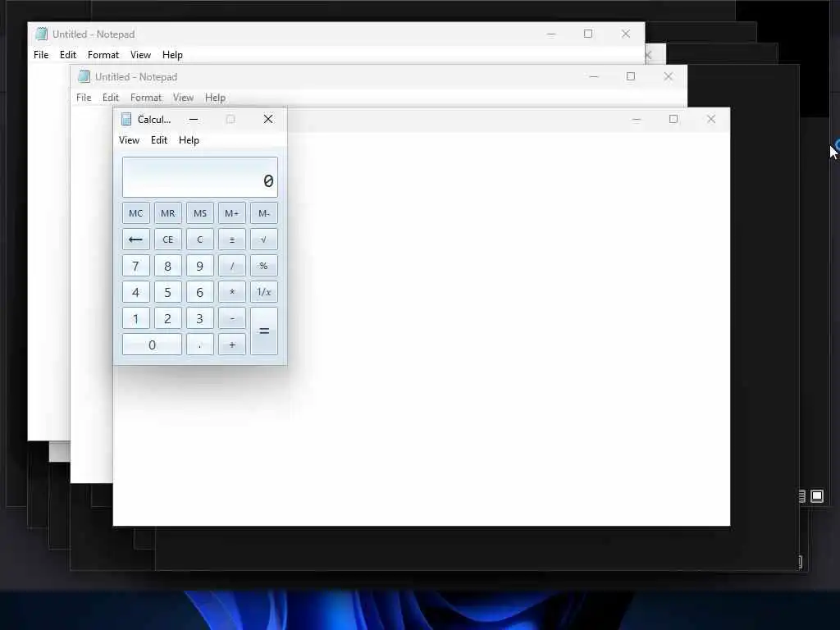
Task: Open File menu in back Notepad window
Action: point(41,55)
